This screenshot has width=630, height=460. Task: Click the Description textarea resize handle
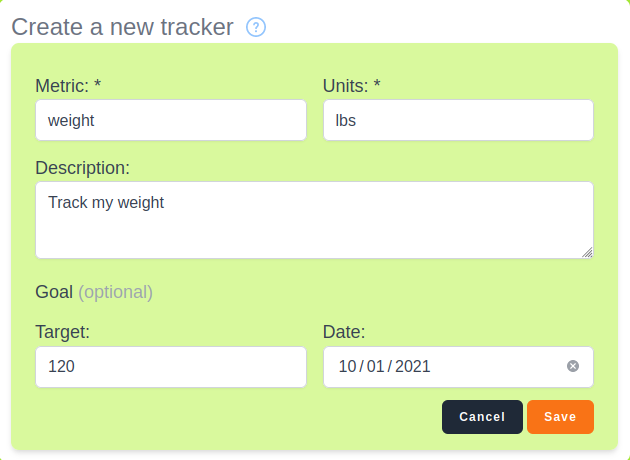click(x=587, y=252)
